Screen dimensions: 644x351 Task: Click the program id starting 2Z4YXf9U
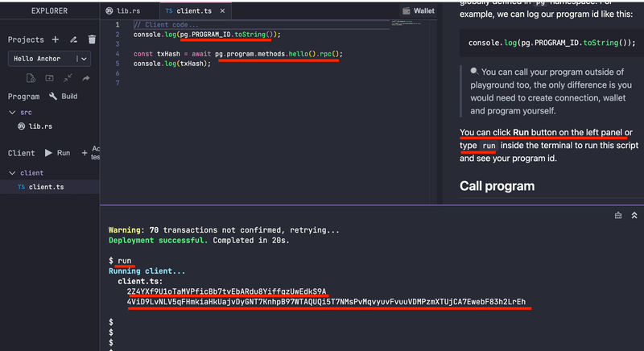[x=226, y=291]
